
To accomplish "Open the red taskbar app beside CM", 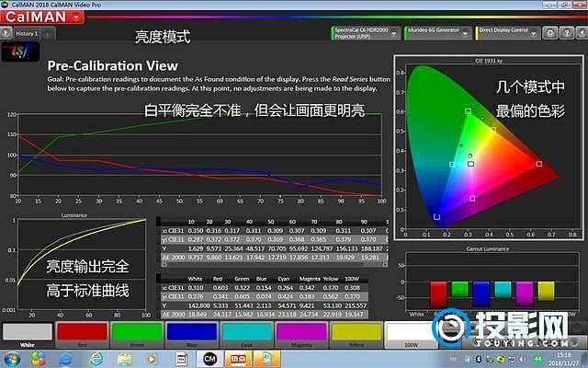I will click(x=238, y=360).
